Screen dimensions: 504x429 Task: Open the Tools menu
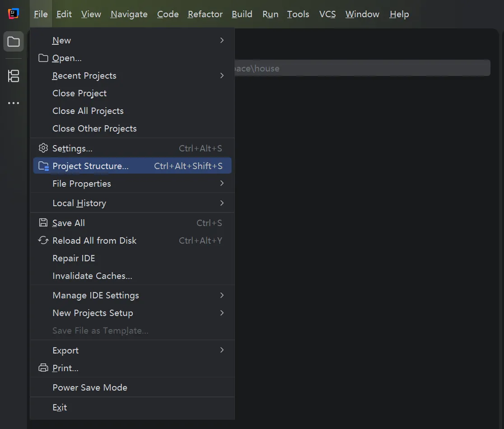pyautogui.click(x=298, y=14)
